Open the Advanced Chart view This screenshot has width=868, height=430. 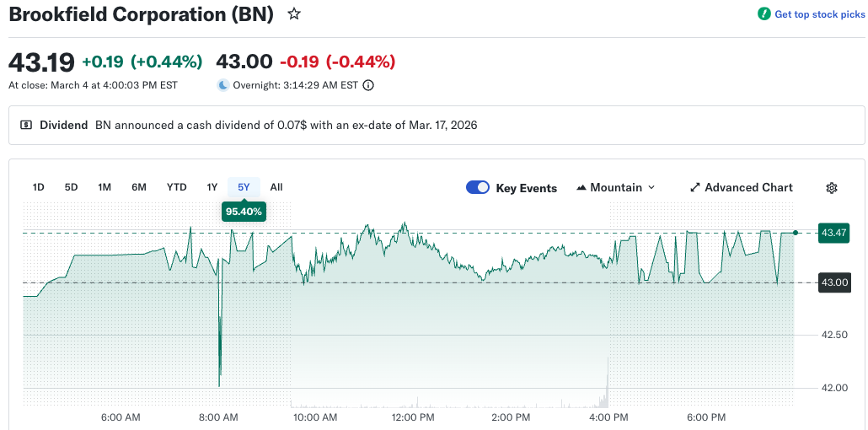(x=748, y=188)
